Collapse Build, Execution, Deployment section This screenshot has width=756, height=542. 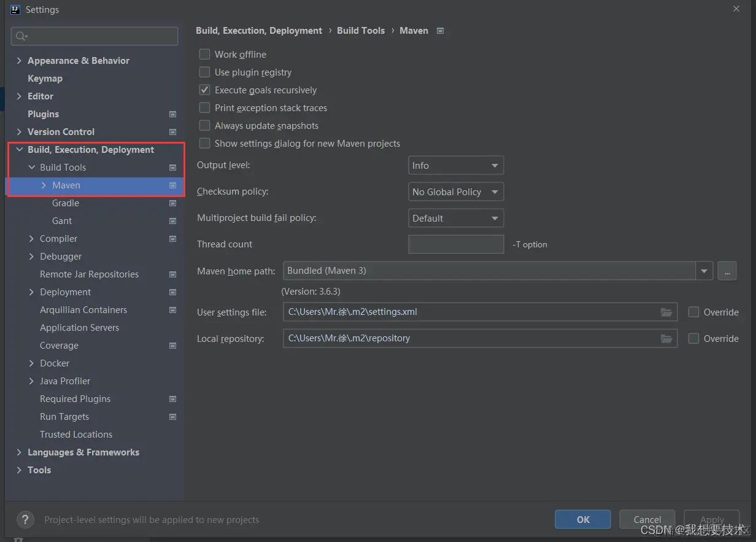[19, 149]
